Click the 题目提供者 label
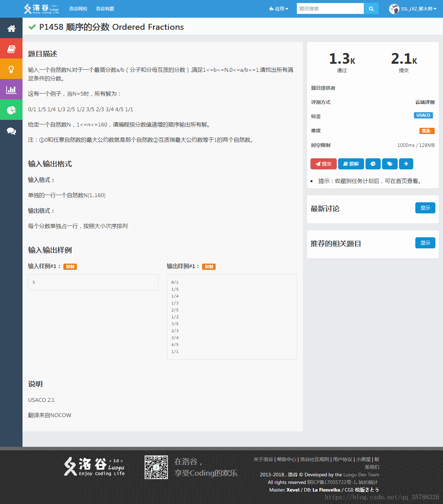 pos(323,88)
